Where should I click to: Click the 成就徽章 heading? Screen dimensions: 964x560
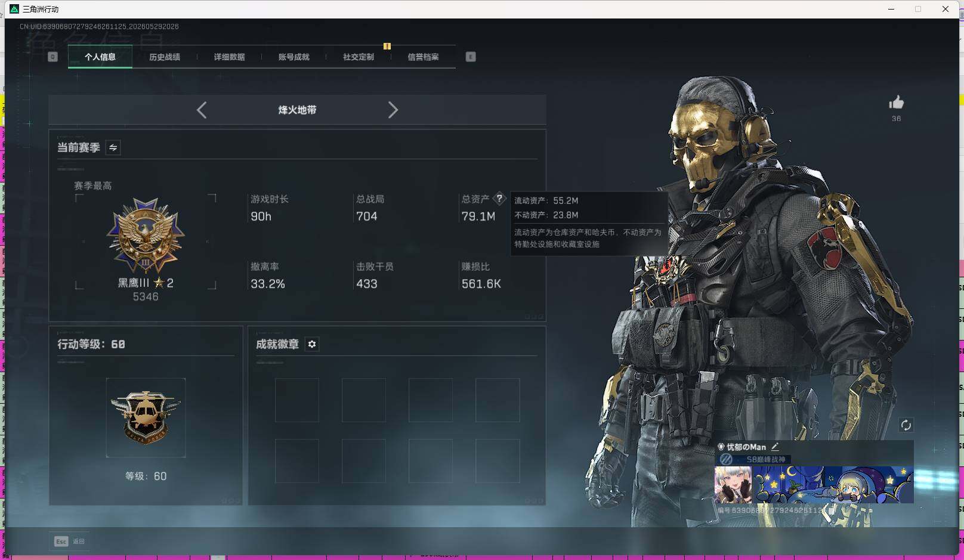pos(277,344)
